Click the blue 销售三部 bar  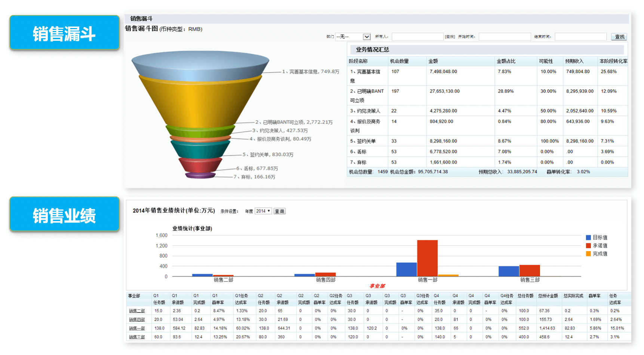tap(509, 271)
